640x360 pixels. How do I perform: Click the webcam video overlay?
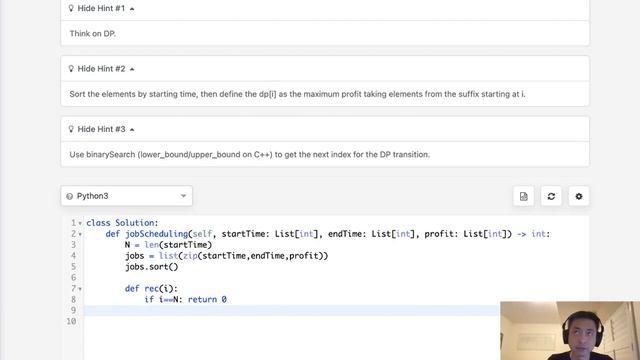point(570,331)
